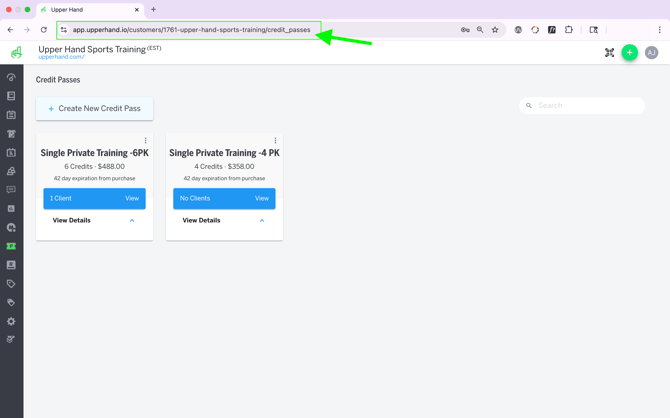Viewport: 670px width, 418px height.
Task: Click View Details on -4 PK card
Action: click(x=201, y=221)
